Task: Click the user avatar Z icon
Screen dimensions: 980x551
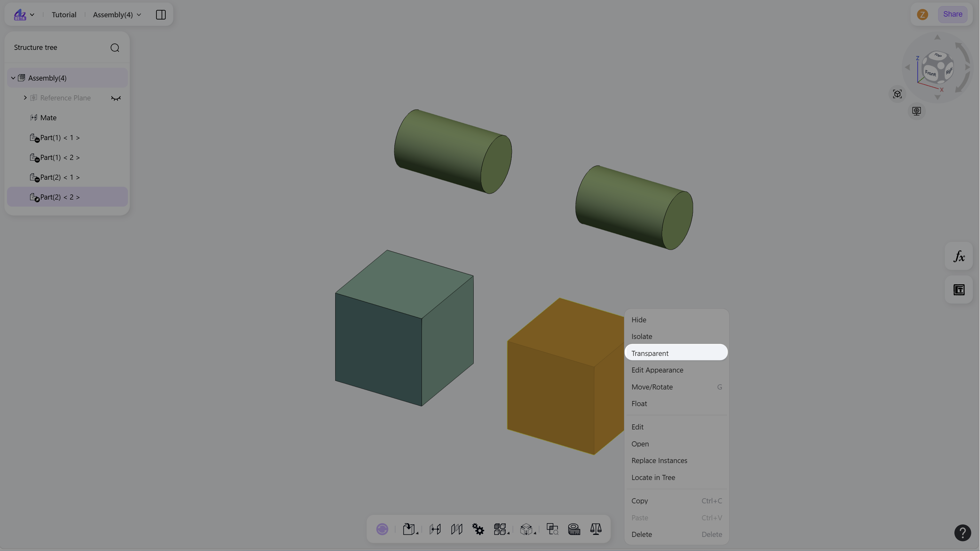Action: coord(922,14)
